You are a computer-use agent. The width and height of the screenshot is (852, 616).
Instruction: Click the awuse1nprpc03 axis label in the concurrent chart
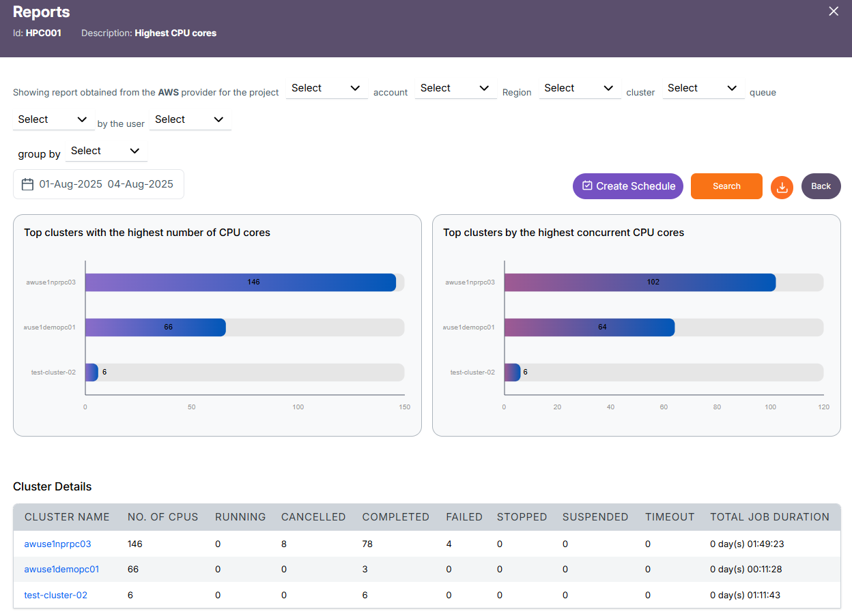click(470, 282)
